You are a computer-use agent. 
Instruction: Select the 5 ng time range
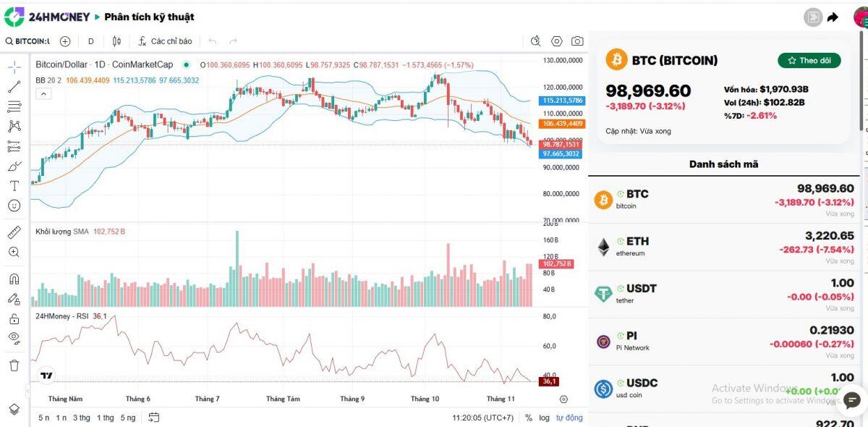tap(128, 418)
